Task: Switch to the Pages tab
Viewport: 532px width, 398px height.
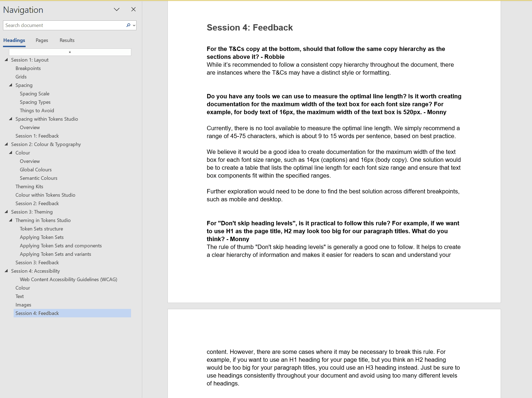Action: tap(42, 40)
